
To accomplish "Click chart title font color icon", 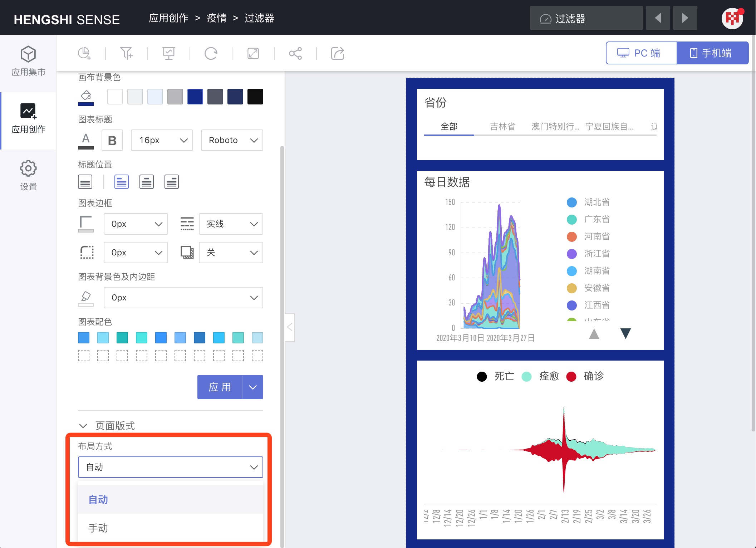I will coord(86,141).
